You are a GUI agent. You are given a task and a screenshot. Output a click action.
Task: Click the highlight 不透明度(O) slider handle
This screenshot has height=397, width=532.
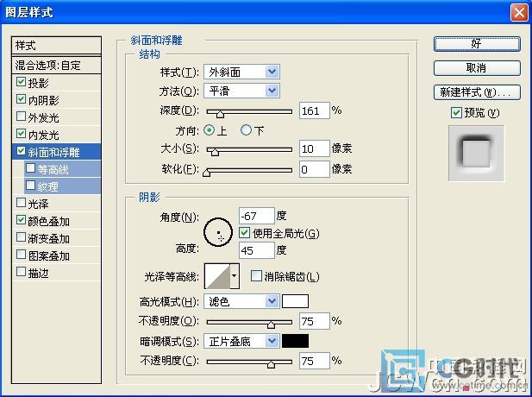coord(271,325)
